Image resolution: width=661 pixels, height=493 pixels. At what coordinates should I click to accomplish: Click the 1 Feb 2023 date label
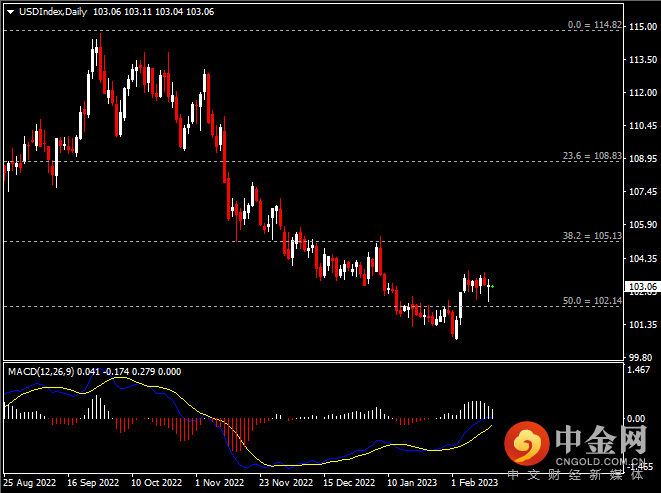473,481
